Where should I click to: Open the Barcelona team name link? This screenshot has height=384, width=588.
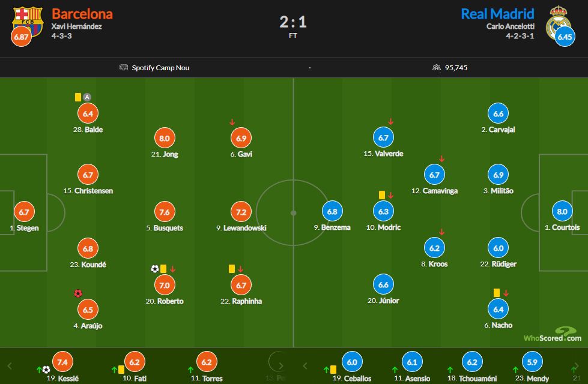tap(82, 14)
